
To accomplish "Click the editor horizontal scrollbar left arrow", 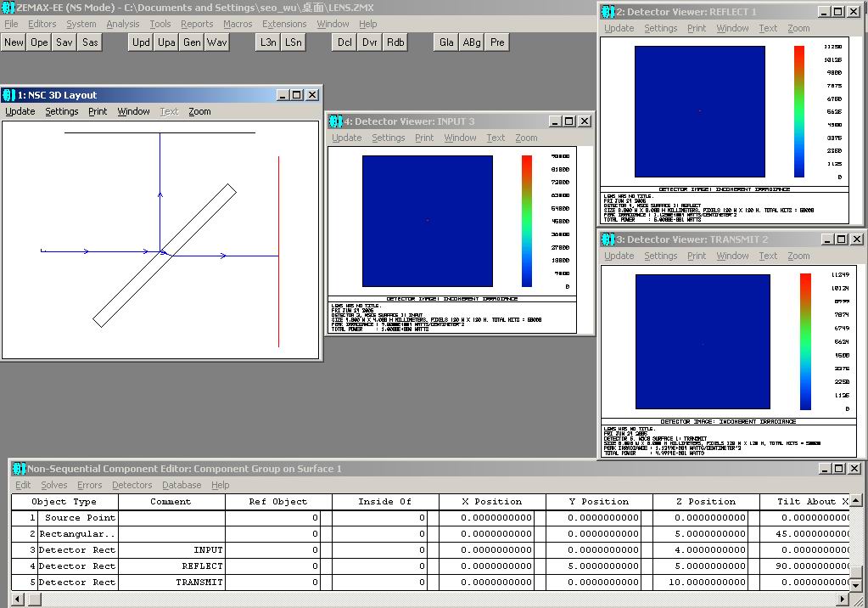I will (x=19, y=599).
